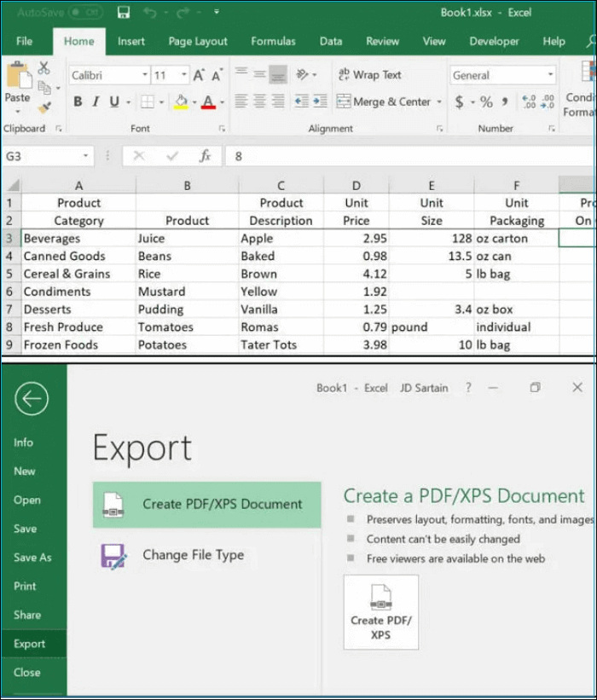Click the Create PDF/XPS button
Viewport: 597px width, 700px height.
(x=381, y=612)
